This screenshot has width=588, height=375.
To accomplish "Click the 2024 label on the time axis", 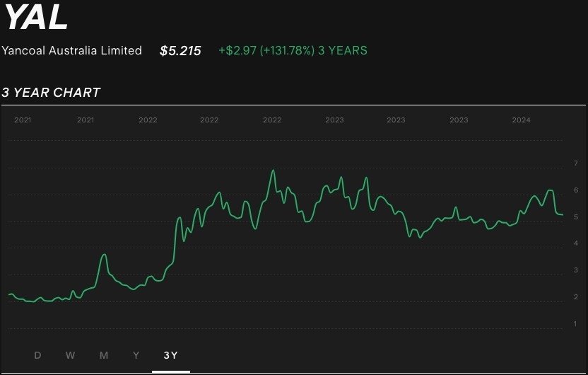I will click(x=522, y=120).
